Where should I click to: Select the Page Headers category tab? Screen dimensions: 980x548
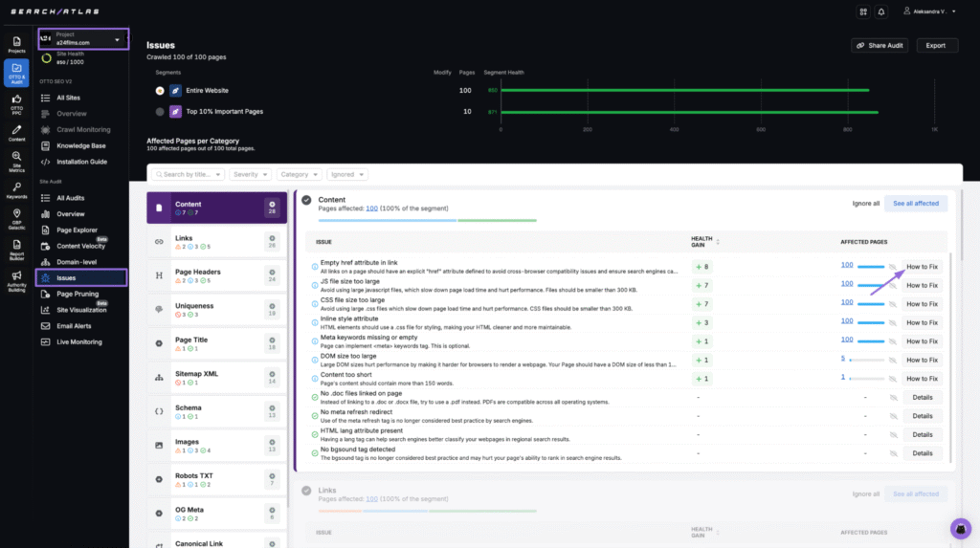pos(216,275)
